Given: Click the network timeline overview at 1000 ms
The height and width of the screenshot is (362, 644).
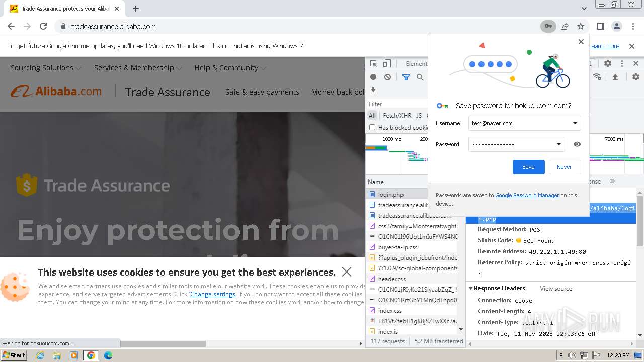Looking at the screenshot, I should tap(391, 139).
